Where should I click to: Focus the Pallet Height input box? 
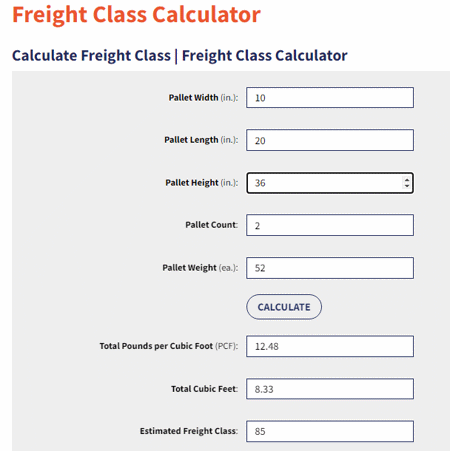coord(330,183)
